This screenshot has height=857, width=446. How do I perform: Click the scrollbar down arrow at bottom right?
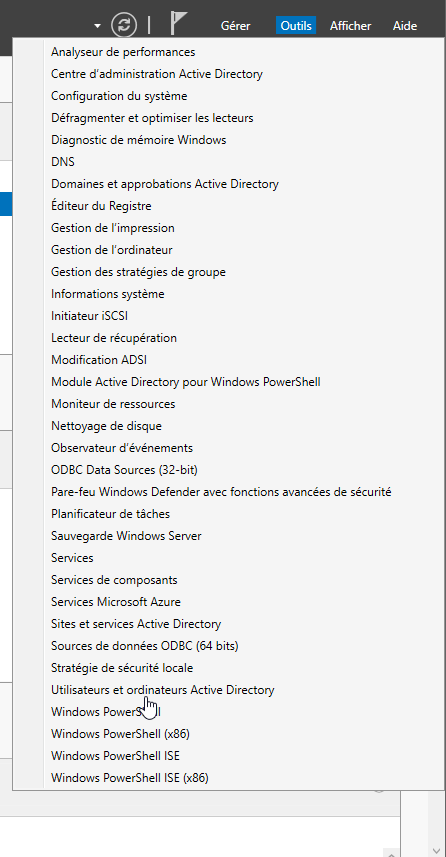(x=436, y=850)
